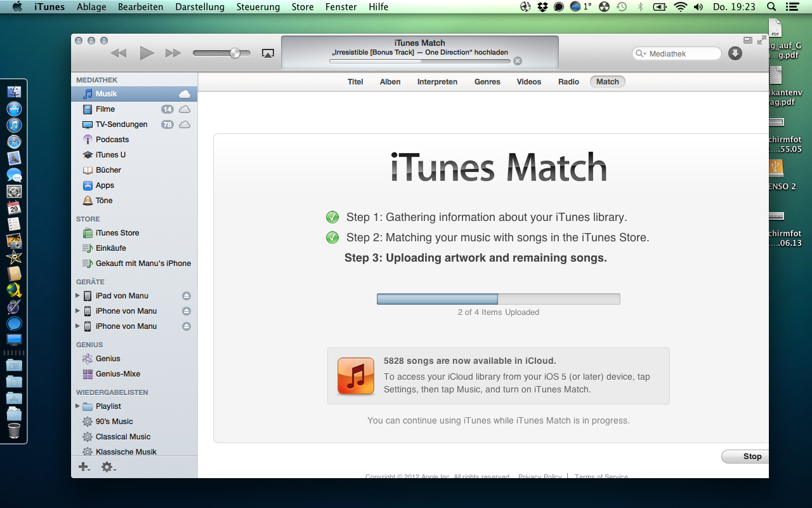Open the Apps library
This screenshot has height=508, width=812.
pos(134,185)
